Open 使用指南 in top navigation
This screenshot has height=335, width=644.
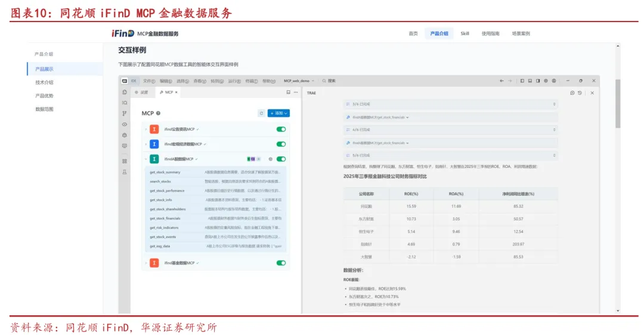pos(490,33)
